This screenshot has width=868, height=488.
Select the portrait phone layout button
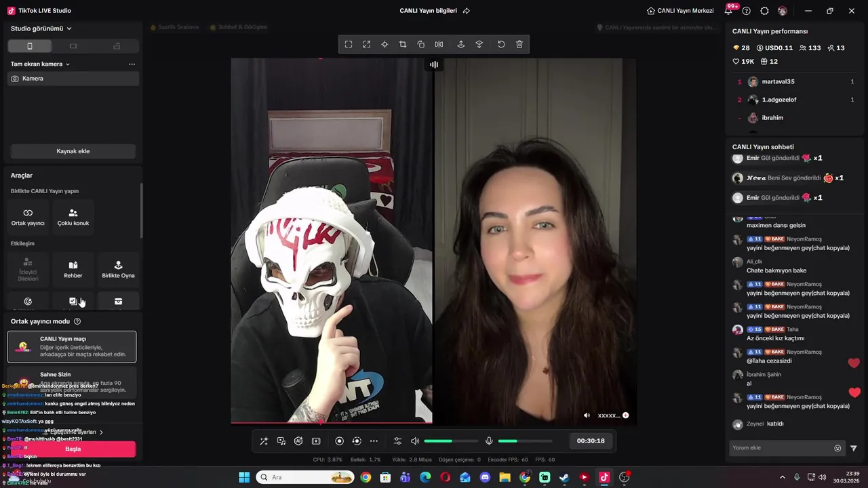point(30,46)
